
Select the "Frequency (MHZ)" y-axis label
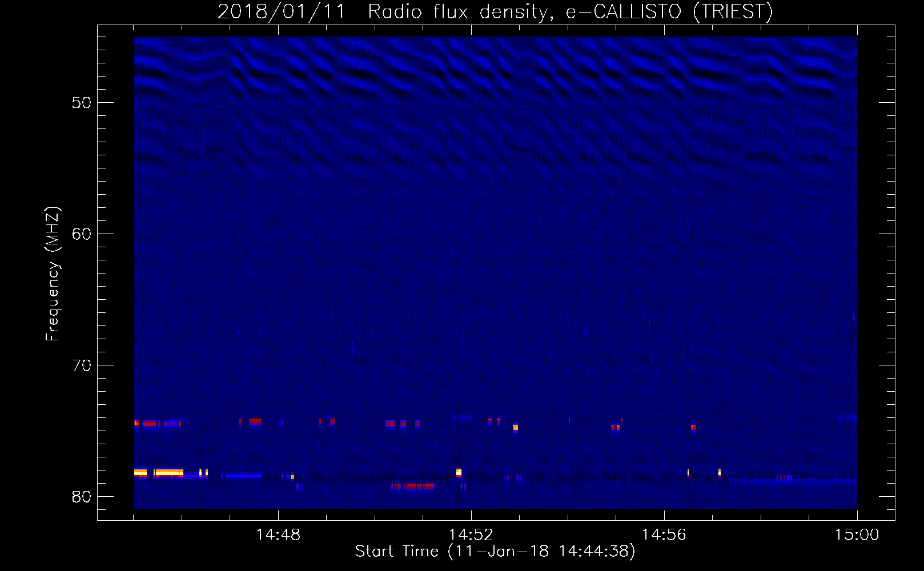pyautogui.click(x=53, y=274)
